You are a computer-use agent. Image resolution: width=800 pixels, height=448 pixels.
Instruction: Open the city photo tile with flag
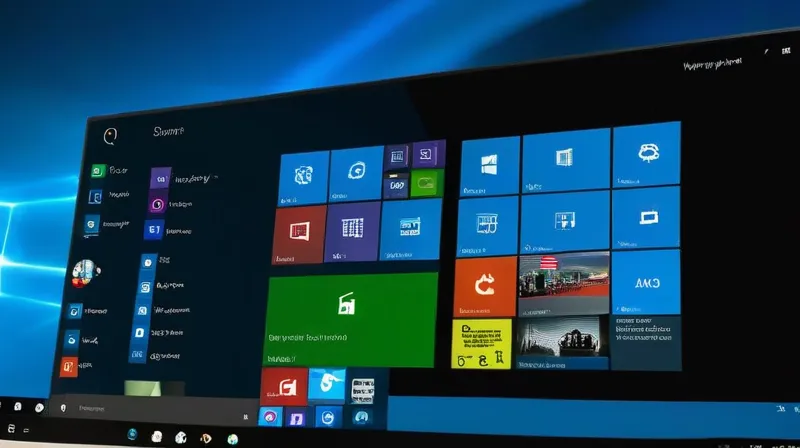click(564, 284)
